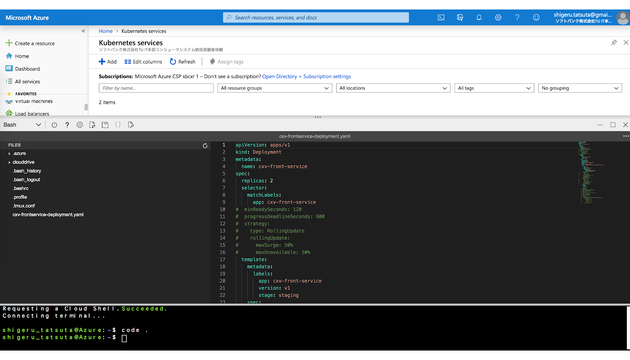Click the Search resources, services, and docs box
The width and height of the screenshot is (630, 360).
tap(316, 18)
